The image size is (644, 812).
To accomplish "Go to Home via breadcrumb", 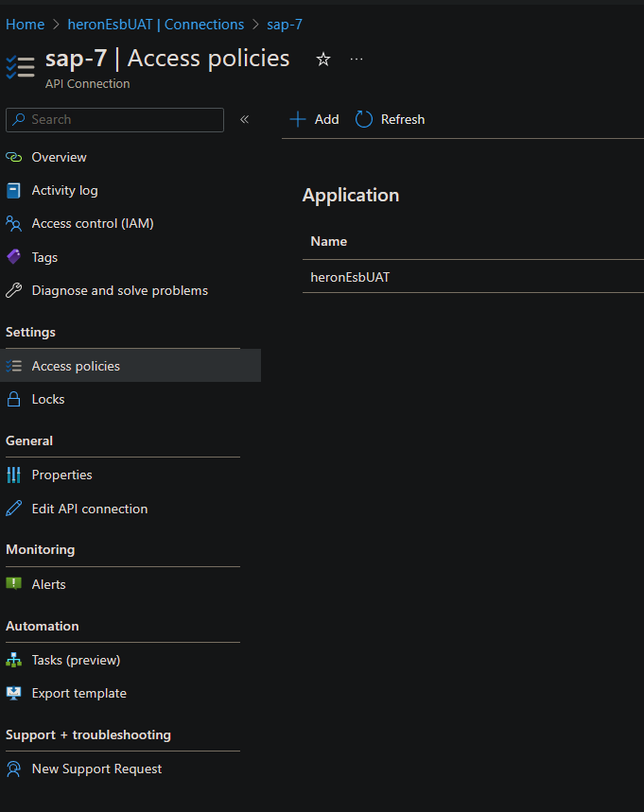I will (25, 25).
